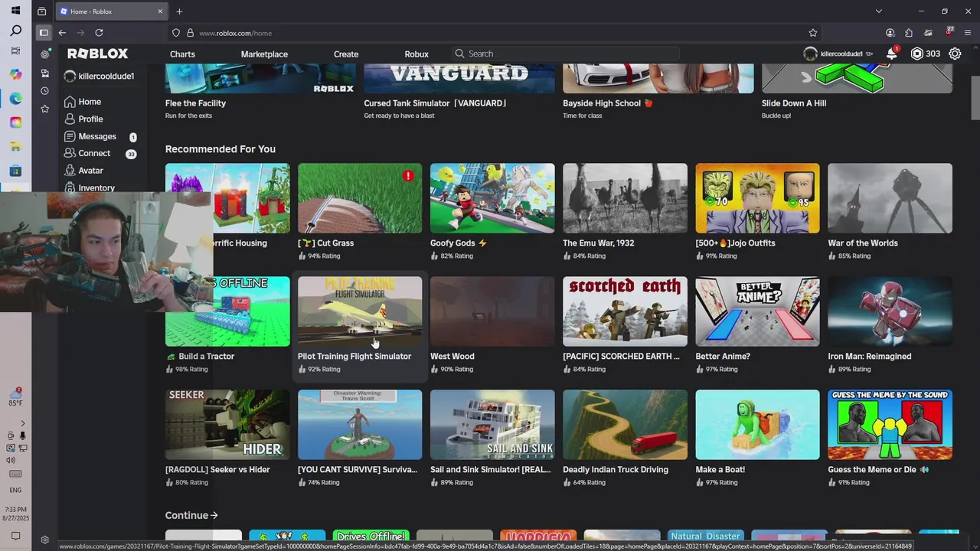Click the Home icon in sidebar
The width and height of the screenshot is (980, 551).
click(70, 102)
